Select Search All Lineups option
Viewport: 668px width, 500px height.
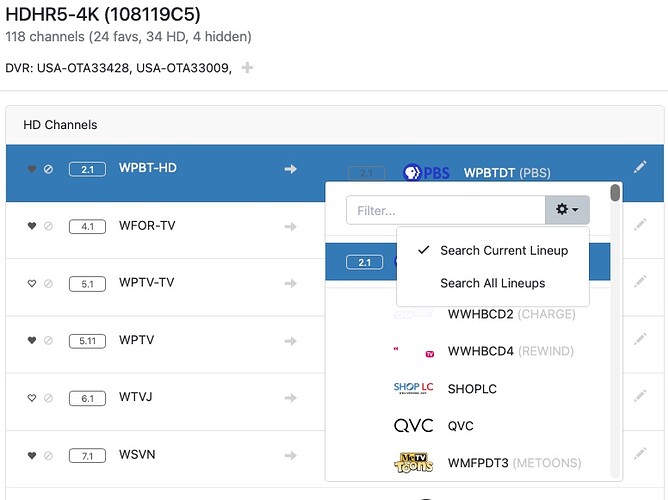pos(492,283)
